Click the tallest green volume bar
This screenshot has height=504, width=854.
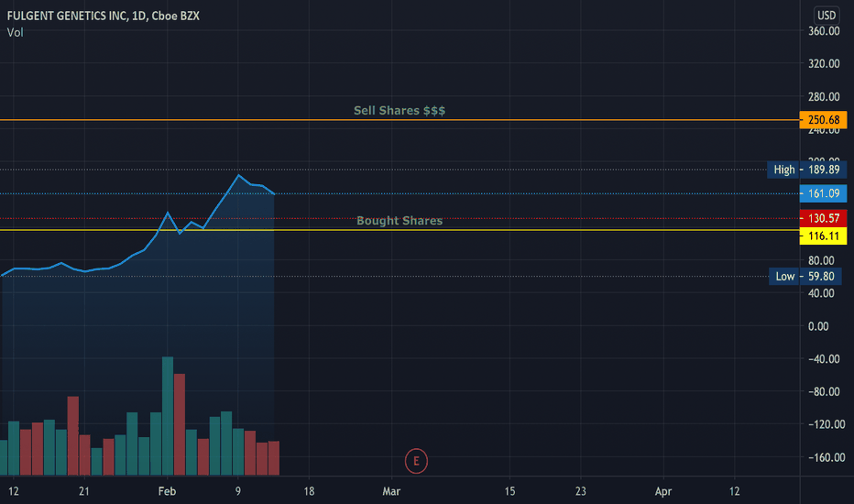tap(168, 416)
